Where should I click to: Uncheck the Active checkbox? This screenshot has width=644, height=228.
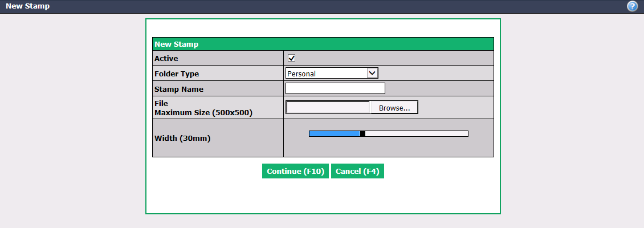click(292, 58)
